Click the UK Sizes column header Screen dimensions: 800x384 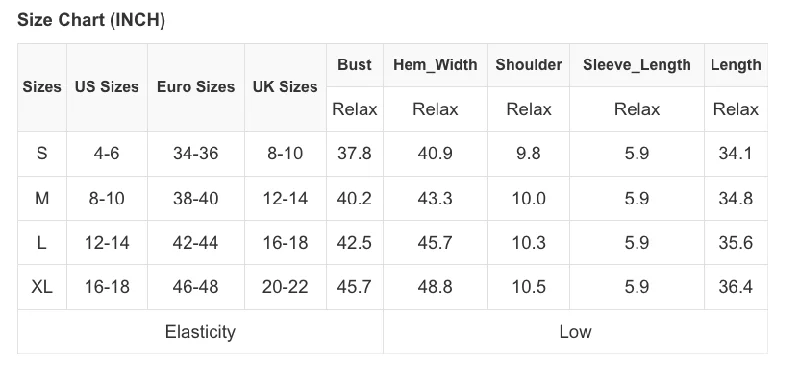[x=285, y=87]
